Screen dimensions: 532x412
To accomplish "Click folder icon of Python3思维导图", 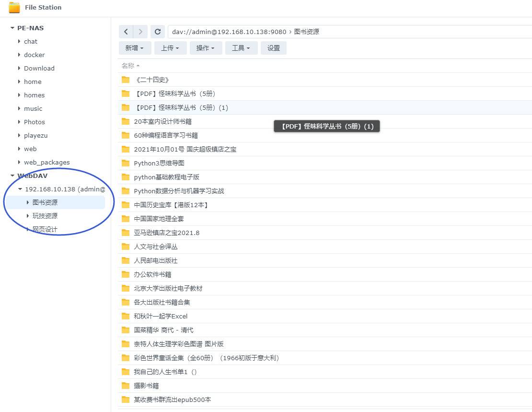I will click(126, 163).
